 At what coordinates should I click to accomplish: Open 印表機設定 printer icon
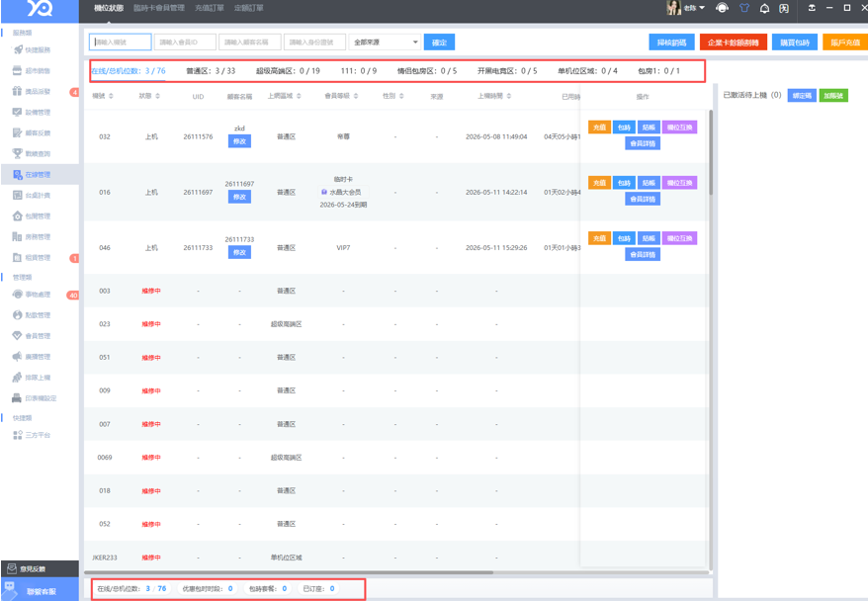[17, 398]
